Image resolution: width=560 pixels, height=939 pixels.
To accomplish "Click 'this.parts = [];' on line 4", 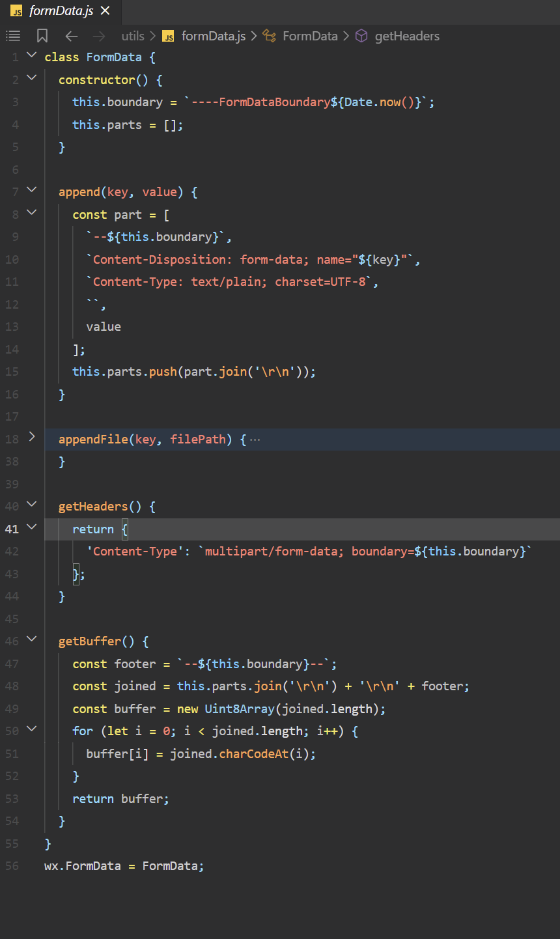I will point(128,125).
